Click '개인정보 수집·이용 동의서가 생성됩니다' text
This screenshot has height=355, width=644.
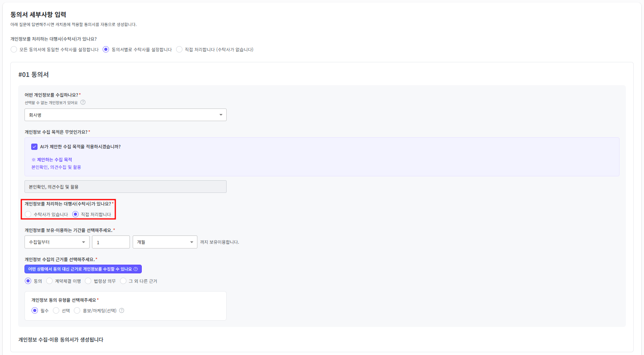pos(61,340)
